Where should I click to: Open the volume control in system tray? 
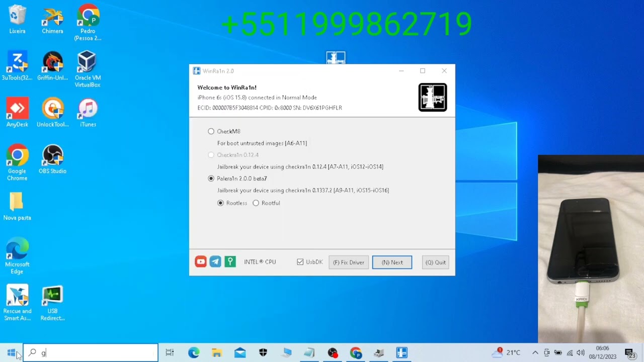(581, 353)
